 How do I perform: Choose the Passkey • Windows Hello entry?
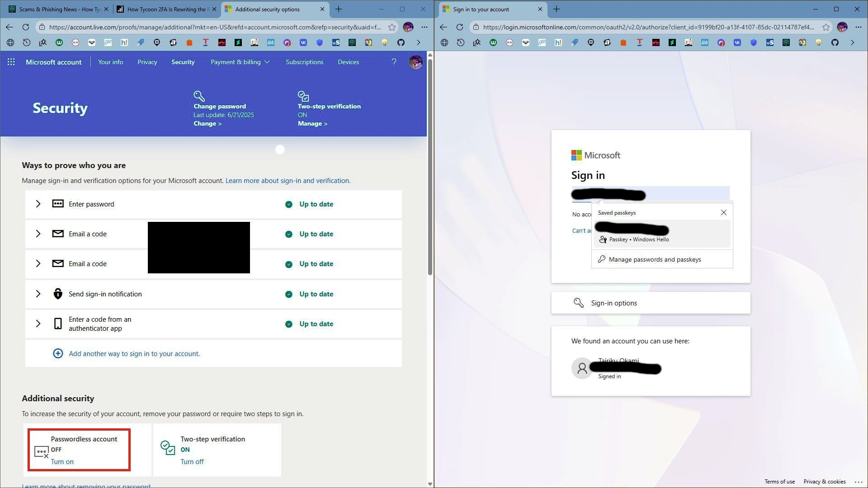pyautogui.click(x=662, y=234)
